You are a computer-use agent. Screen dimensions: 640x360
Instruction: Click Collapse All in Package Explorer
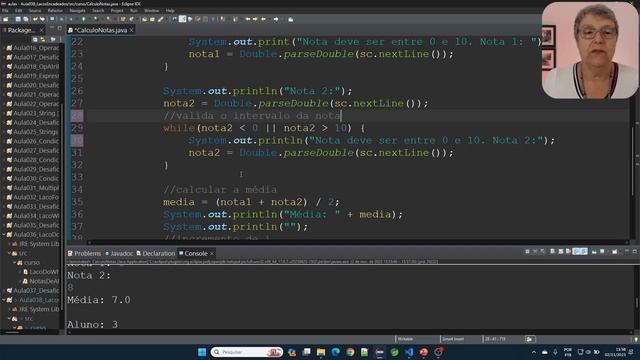coord(36,40)
